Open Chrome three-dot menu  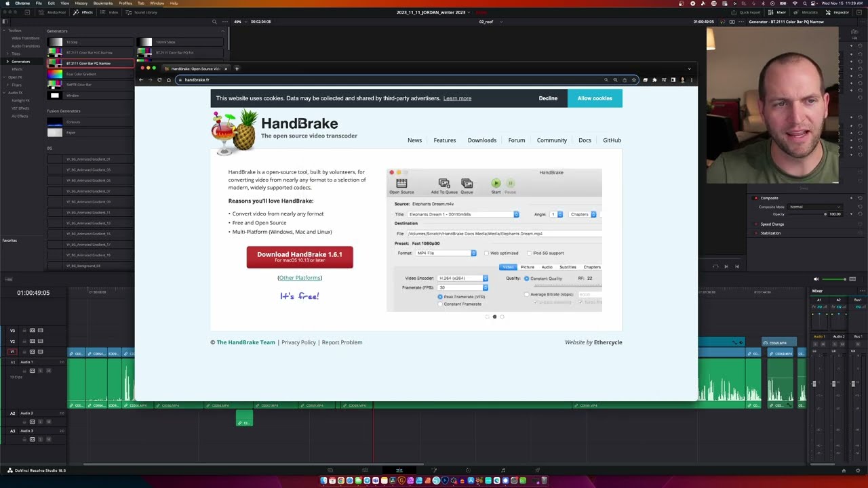(x=691, y=80)
